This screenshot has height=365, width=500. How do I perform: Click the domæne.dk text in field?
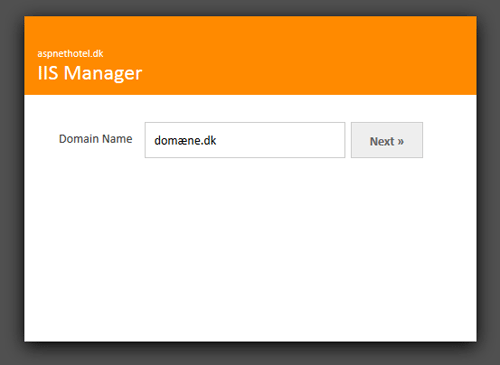tap(185, 140)
